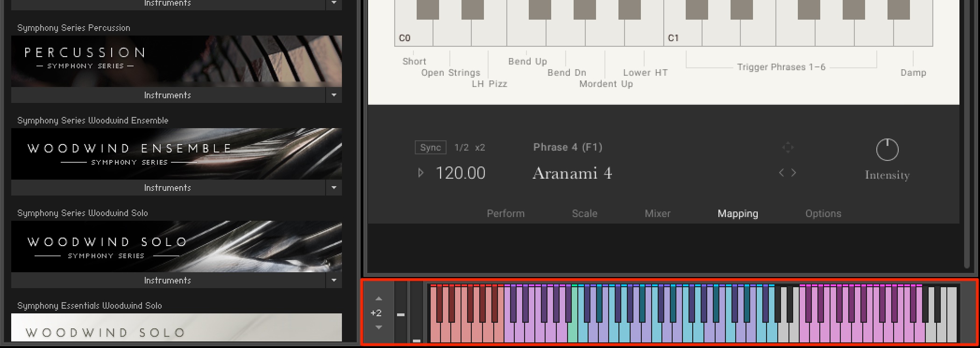Set phrase playback to x2 speed

(480, 147)
